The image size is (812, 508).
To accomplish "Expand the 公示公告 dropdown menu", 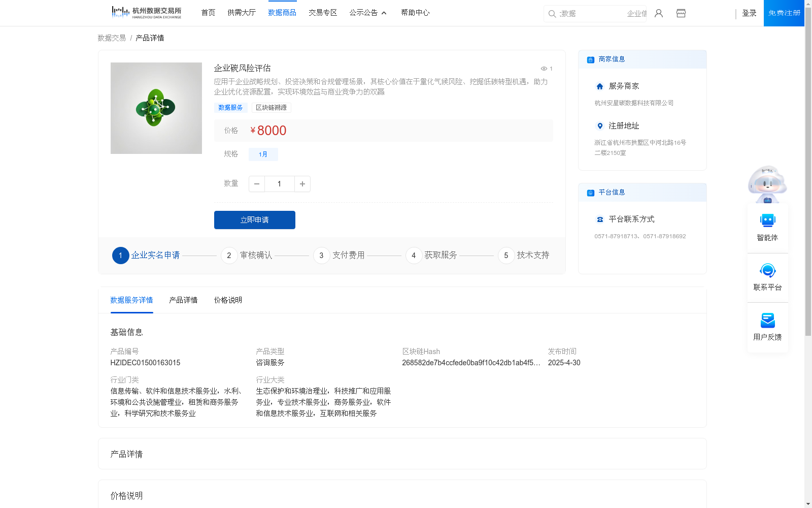I will tap(368, 13).
